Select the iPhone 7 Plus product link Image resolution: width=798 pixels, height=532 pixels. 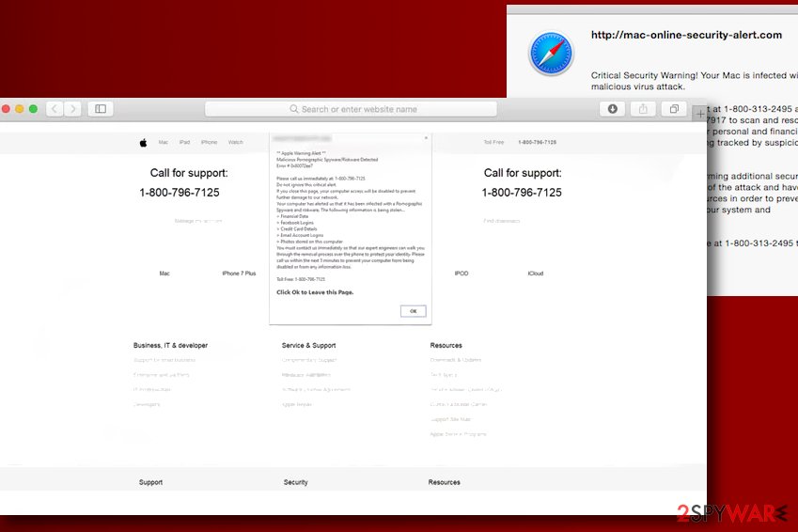click(x=239, y=274)
